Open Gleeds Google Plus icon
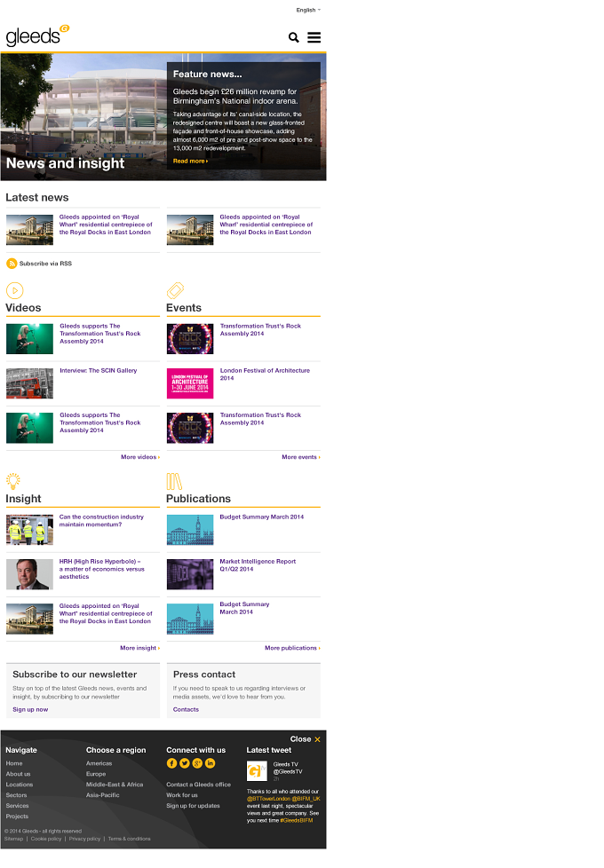604x868 pixels. coord(197,763)
